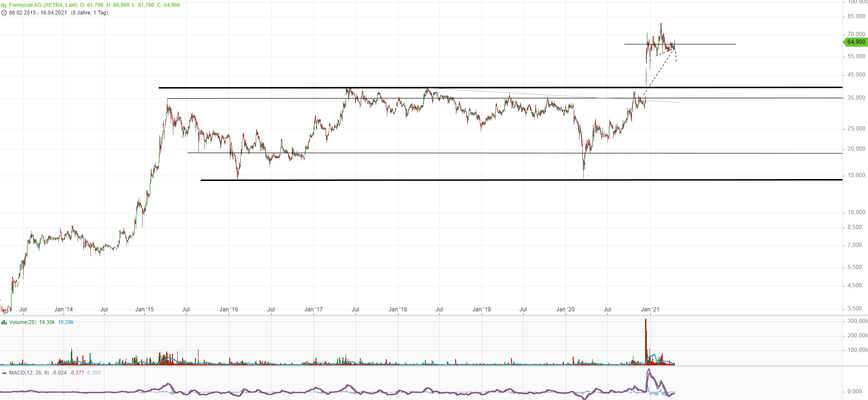Click the Jan '21 label on time axis
868x400 pixels.
point(650,310)
